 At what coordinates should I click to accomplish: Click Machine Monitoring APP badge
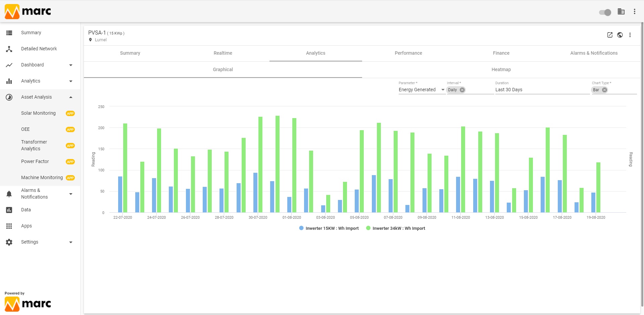[x=70, y=178]
